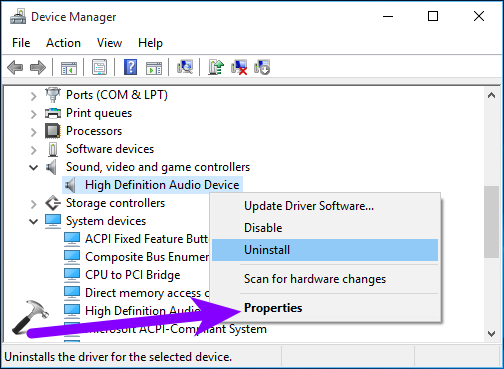
Task: Choose Uninstall from the context menu
Action: [x=325, y=250]
